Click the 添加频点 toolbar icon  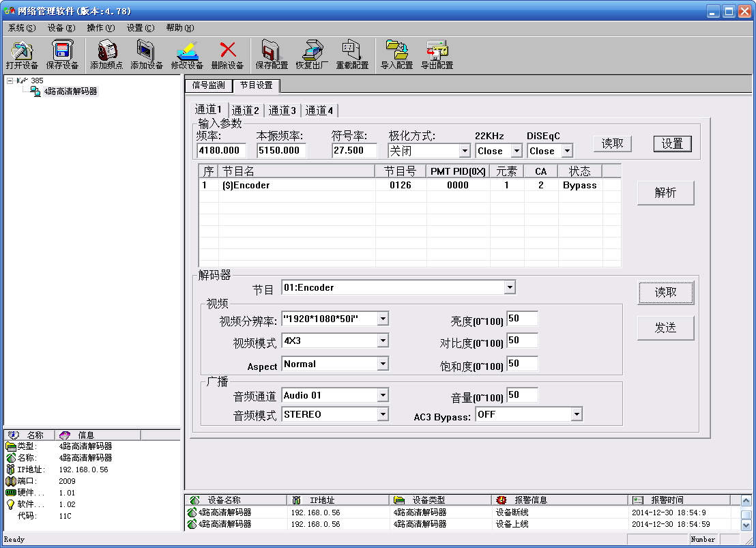click(106, 50)
